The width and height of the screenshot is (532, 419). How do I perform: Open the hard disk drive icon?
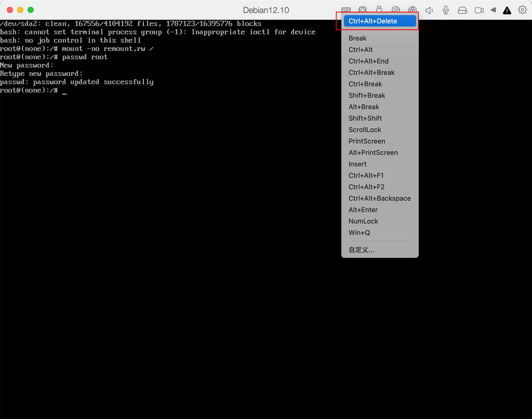click(462, 10)
